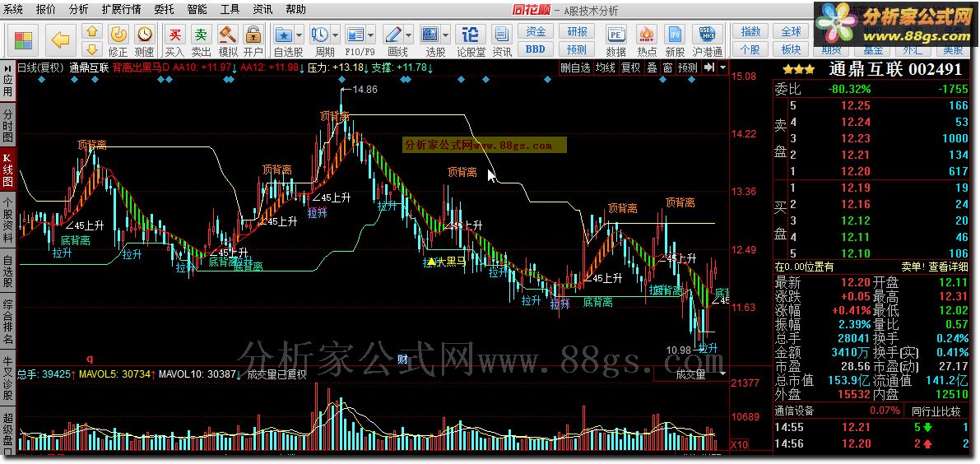Viewport: 980px width, 464px height.
Task: Open the chart toolbar dropdown arrow
Action: [723, 67]
